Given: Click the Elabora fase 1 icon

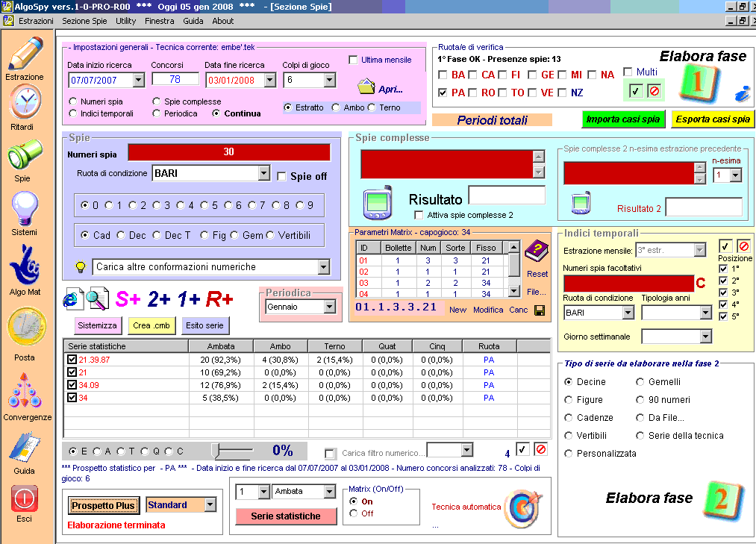Looking at the screenshot, I should pyautogui.click(x=699, y=83).
